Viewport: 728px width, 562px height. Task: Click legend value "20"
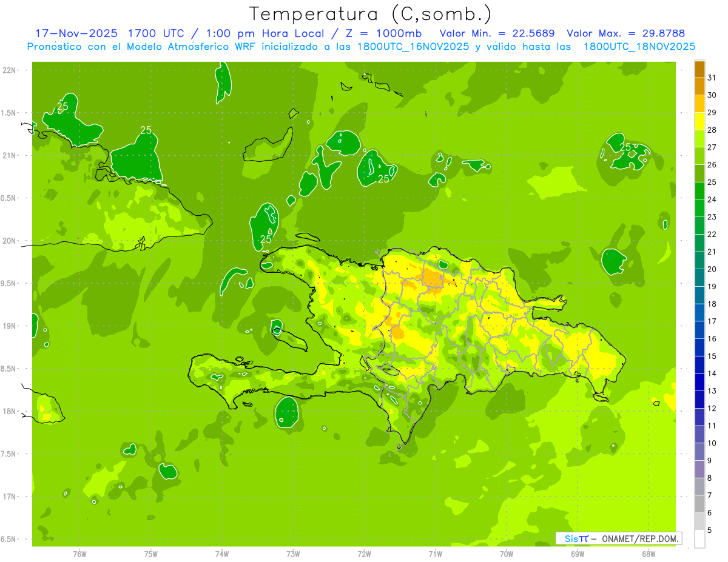[x=712, y=269]
